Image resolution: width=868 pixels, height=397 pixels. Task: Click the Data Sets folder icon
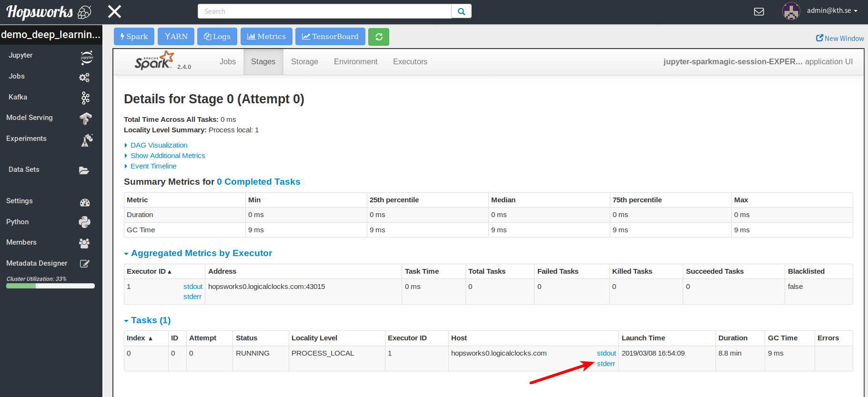(84, 170)
